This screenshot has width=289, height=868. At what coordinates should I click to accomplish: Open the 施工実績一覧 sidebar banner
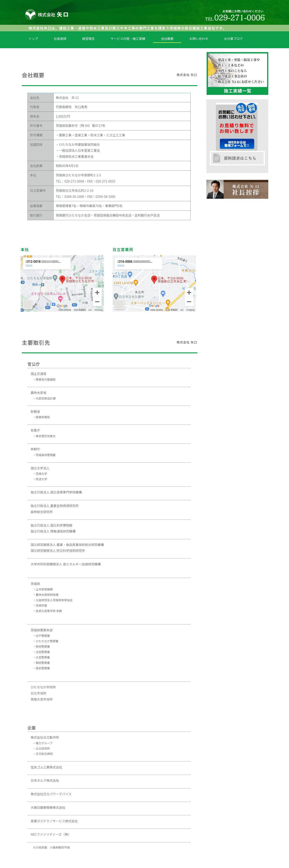pos(237,73)
